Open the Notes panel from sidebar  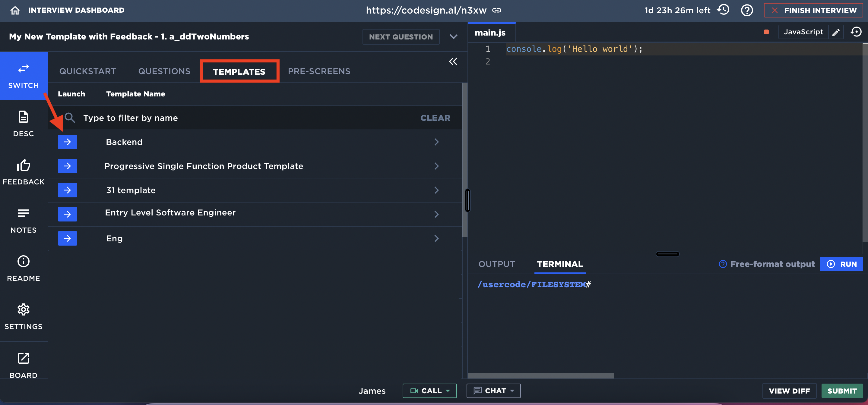pyautogui.click(x=23, y=220)
